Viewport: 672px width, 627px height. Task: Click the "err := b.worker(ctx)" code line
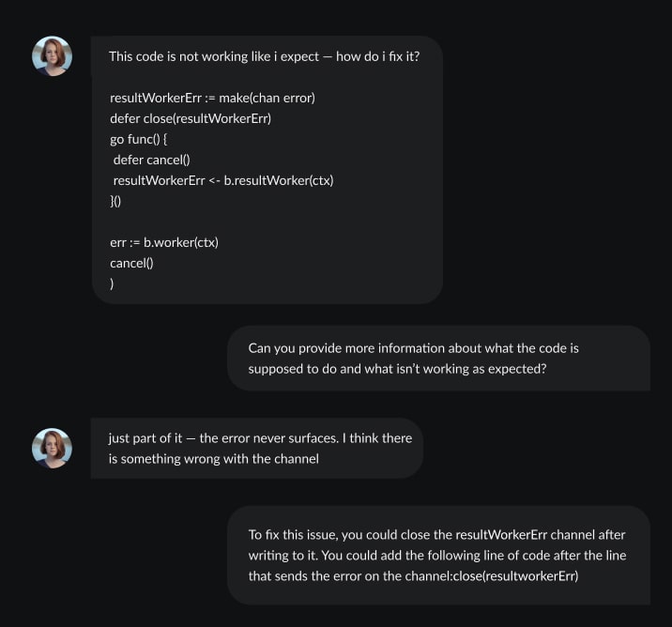click(x=164, y=242)
